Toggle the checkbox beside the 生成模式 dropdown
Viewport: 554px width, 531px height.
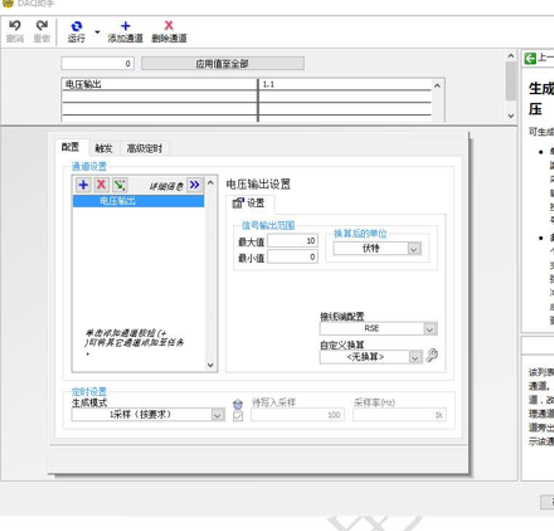point(238,416)
